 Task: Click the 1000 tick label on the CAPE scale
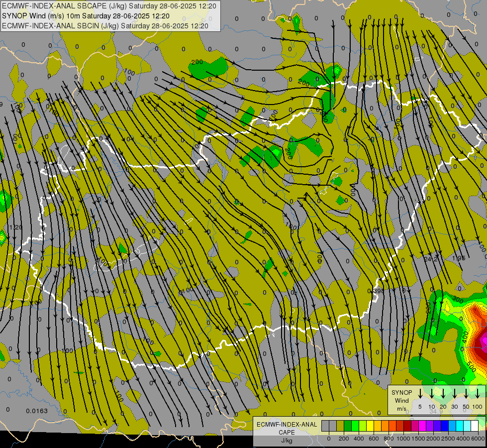click(x=403, y=439)
